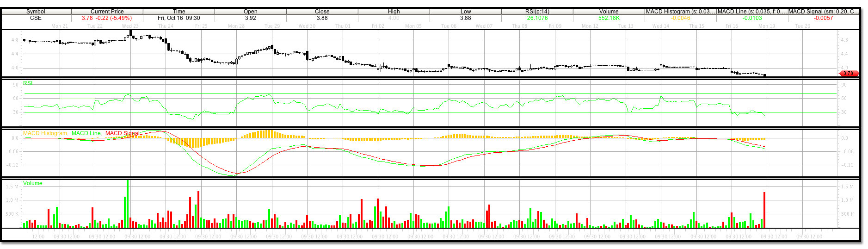
Task: Click the red MACD Signal legend label
Action: pos(122,133)
